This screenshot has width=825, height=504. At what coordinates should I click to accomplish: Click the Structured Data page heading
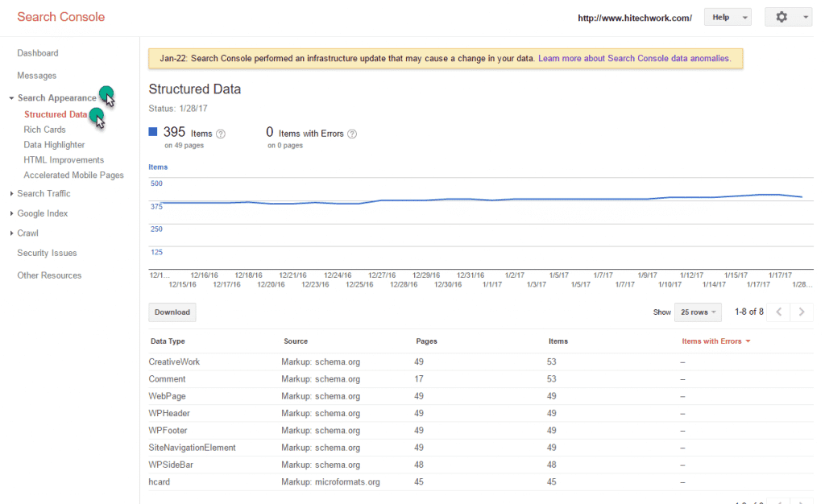point(195,89)
